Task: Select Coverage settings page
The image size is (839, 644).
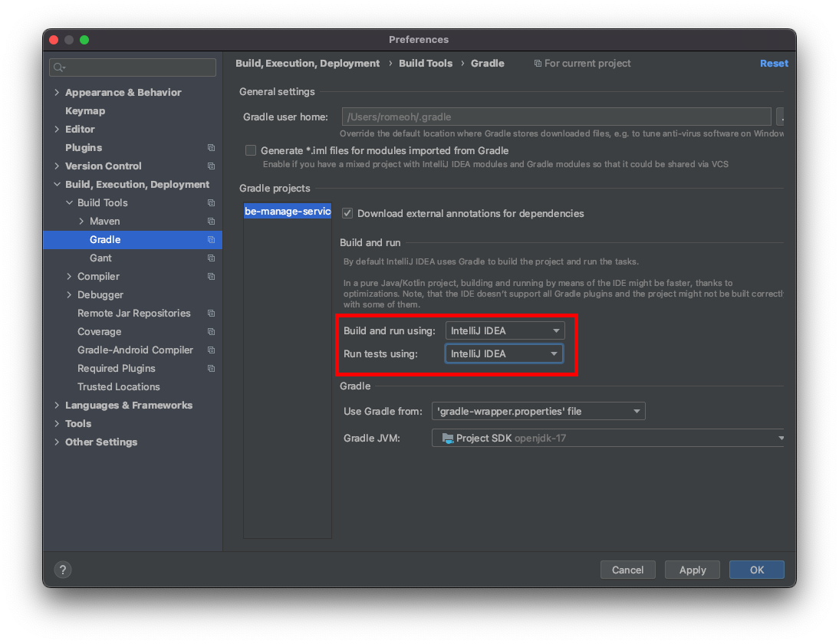Action: (99, 332)
